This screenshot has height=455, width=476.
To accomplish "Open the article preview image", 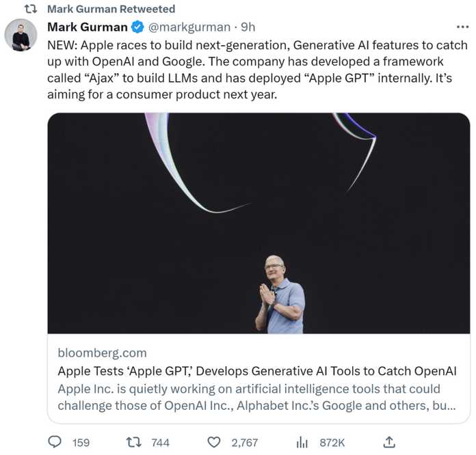I will pyautogui.click(x=259, y=223).
